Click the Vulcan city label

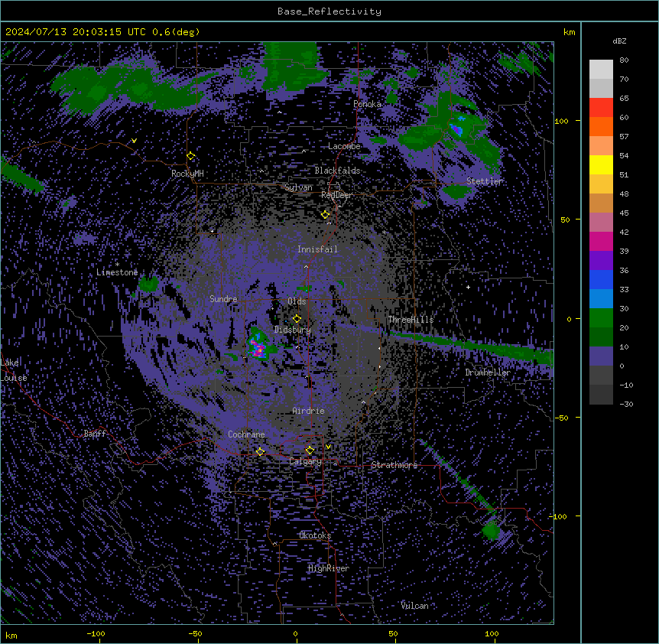point(414,606)
